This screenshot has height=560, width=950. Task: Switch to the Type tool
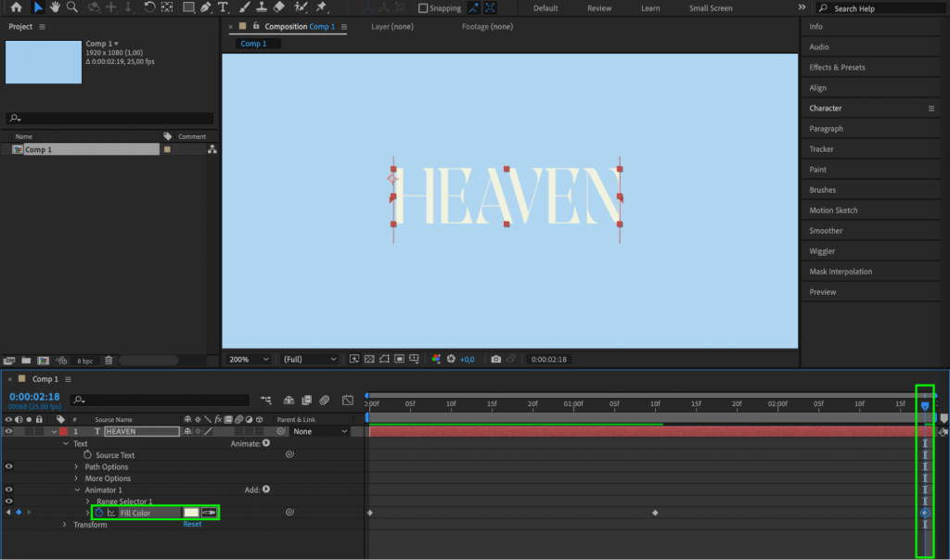coord(223,7)
